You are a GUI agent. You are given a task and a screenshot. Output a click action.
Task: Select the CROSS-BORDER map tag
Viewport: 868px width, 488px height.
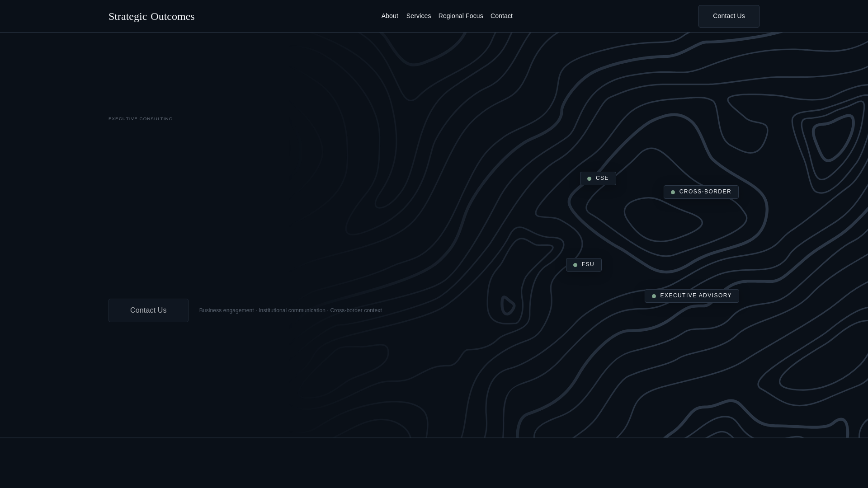click(701, 192)
